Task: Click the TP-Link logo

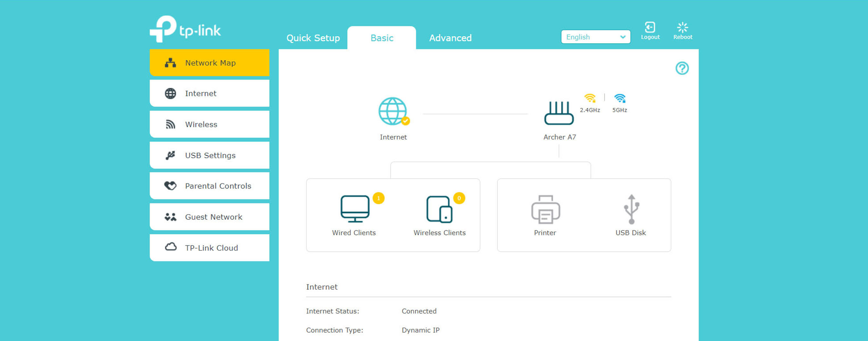Action: tap(185, 29)
